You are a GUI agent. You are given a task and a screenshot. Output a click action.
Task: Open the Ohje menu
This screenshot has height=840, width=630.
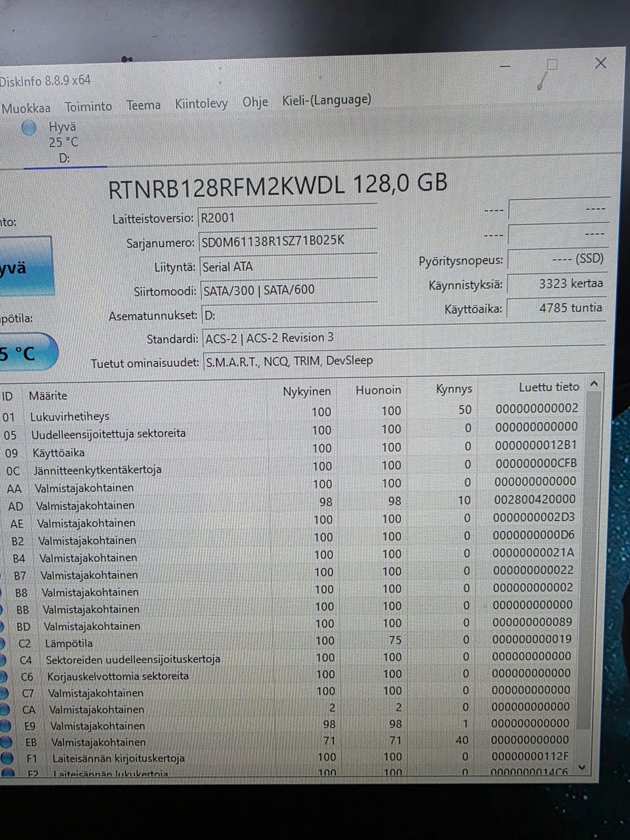[255, 102]
